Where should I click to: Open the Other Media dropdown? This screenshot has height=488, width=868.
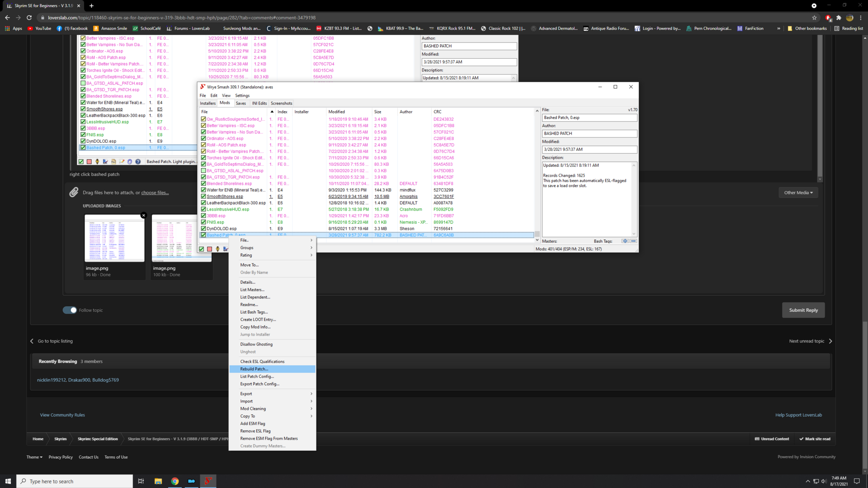(x=798, y=192)
